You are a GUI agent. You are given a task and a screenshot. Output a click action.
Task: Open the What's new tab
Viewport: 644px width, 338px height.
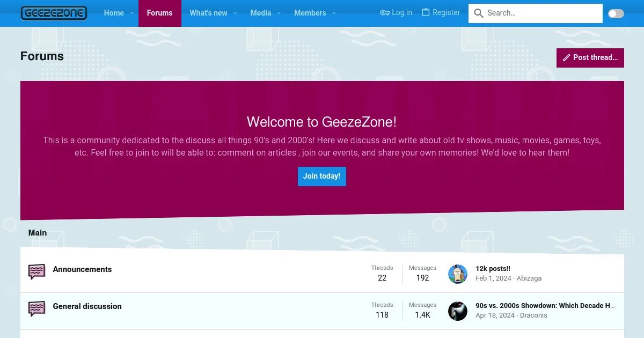click(208, 13)
